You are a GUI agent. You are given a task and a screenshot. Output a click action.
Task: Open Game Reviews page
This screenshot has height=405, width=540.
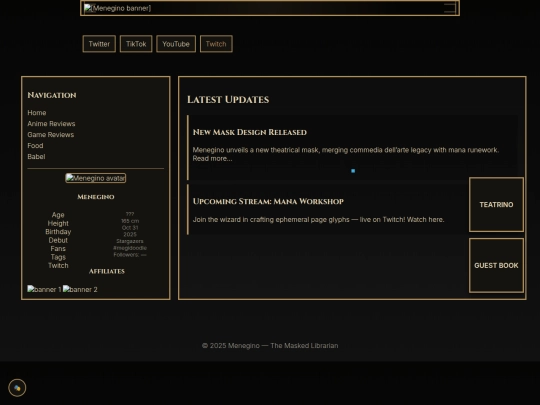[x=51, y=135]
